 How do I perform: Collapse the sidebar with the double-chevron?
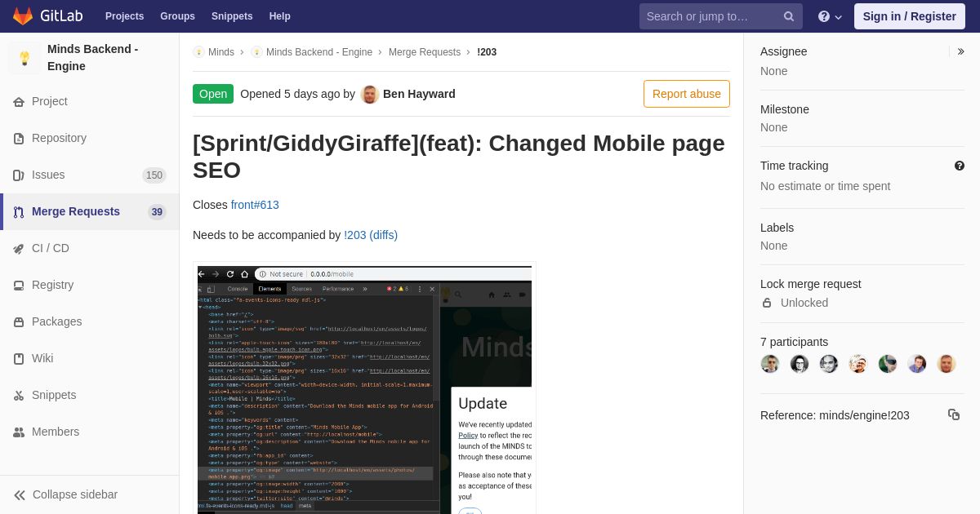pyautogui.click(x=20, y=495)
